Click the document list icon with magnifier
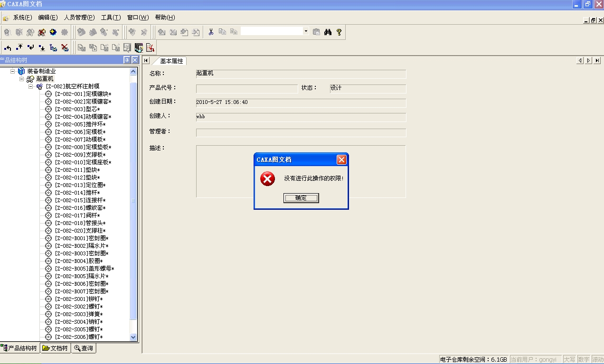This screenshot has width=604, height=364. coord(139,47)
